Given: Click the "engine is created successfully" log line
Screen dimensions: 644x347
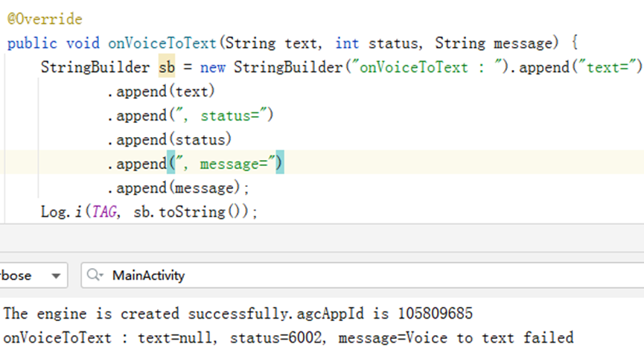Looking at the screenshot, I should (x=237, y=313).
